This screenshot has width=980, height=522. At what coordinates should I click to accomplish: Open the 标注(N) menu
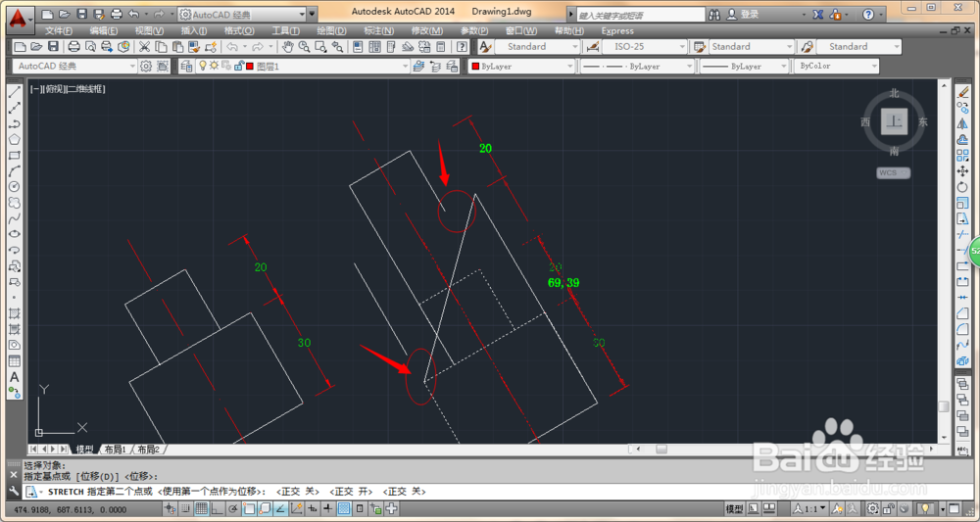tap(378, 30)
